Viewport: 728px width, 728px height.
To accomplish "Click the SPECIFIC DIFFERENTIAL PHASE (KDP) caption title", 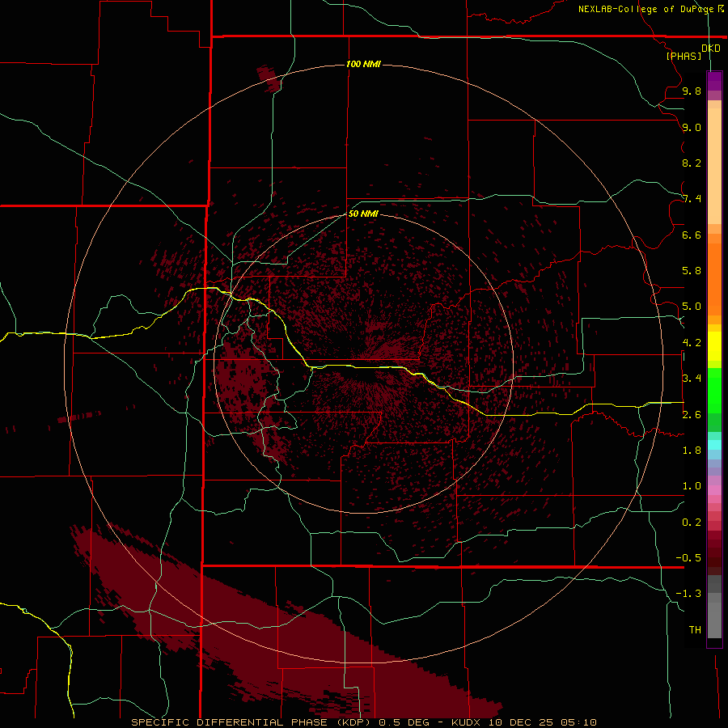I will click(x=252, y=722).
